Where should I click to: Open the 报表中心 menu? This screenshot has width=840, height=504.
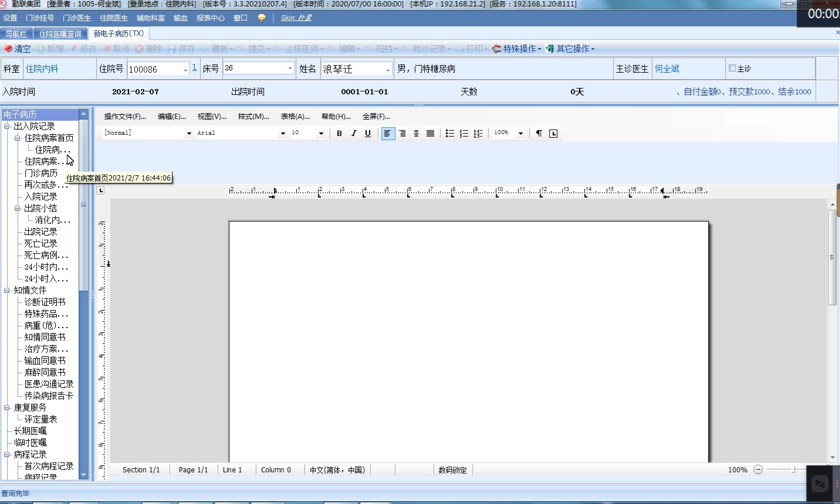point(211,18)
